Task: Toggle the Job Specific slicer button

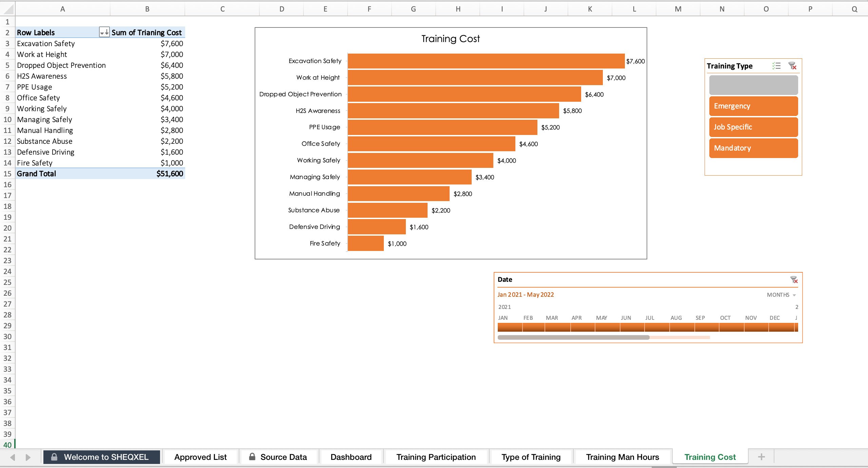Action: (x=753, y=127)
